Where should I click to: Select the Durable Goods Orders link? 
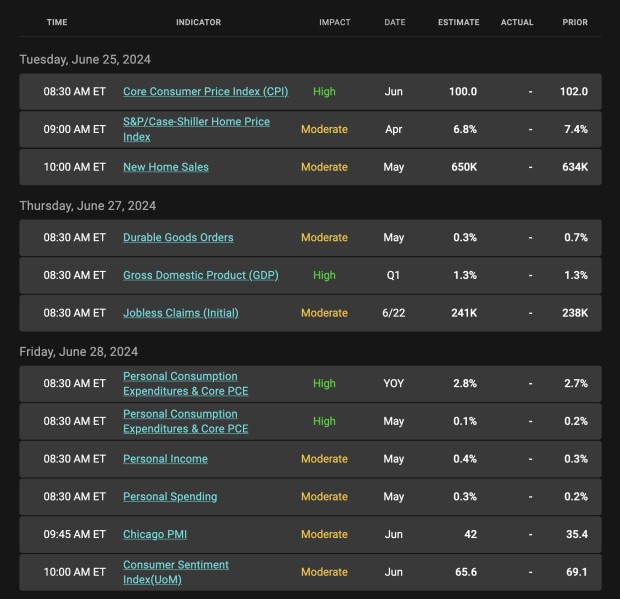coord(178,238)
